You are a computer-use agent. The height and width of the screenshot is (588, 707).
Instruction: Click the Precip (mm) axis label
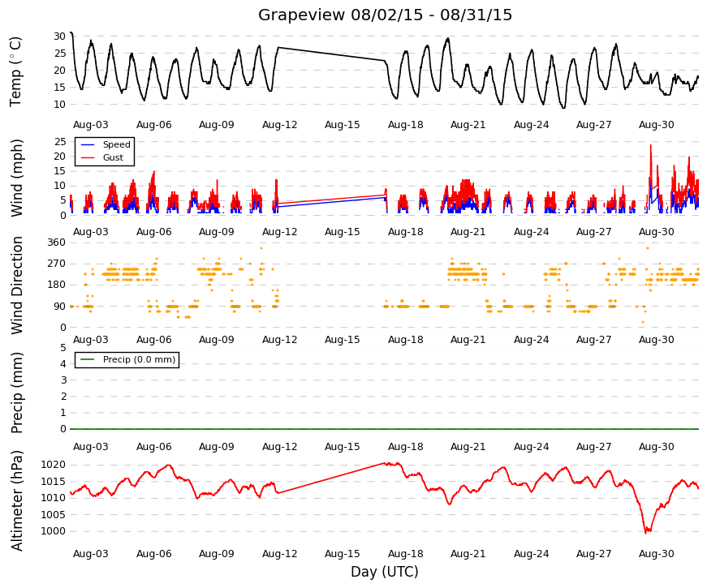pyautogui.click(x=15, y=393)
